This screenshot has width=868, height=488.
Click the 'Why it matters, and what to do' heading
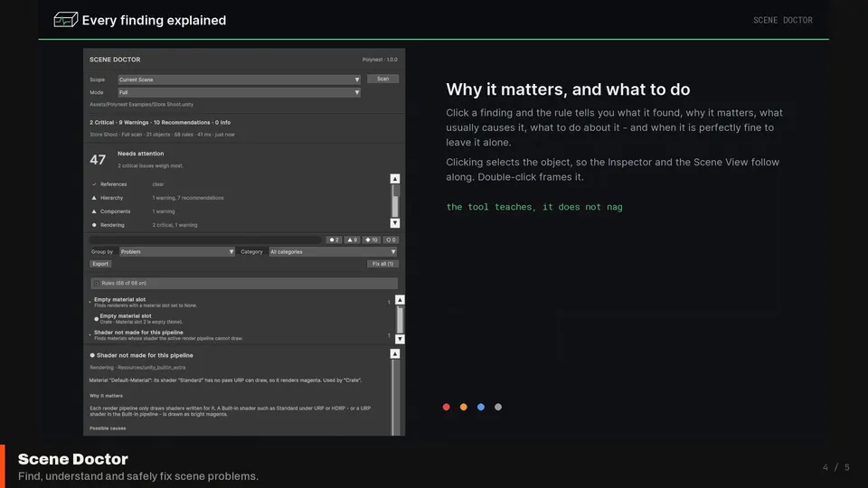pos(568,89)
